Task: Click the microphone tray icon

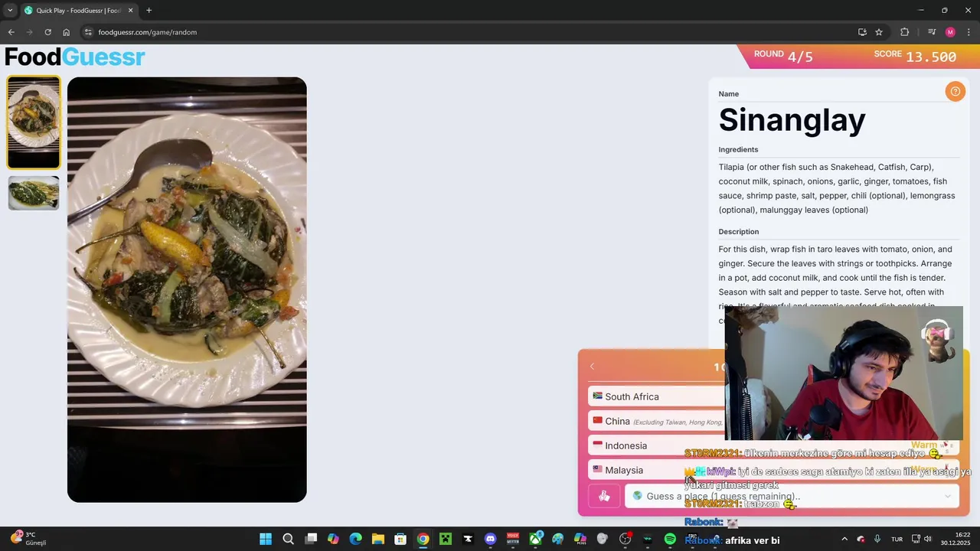Action: tap(877, 539)
